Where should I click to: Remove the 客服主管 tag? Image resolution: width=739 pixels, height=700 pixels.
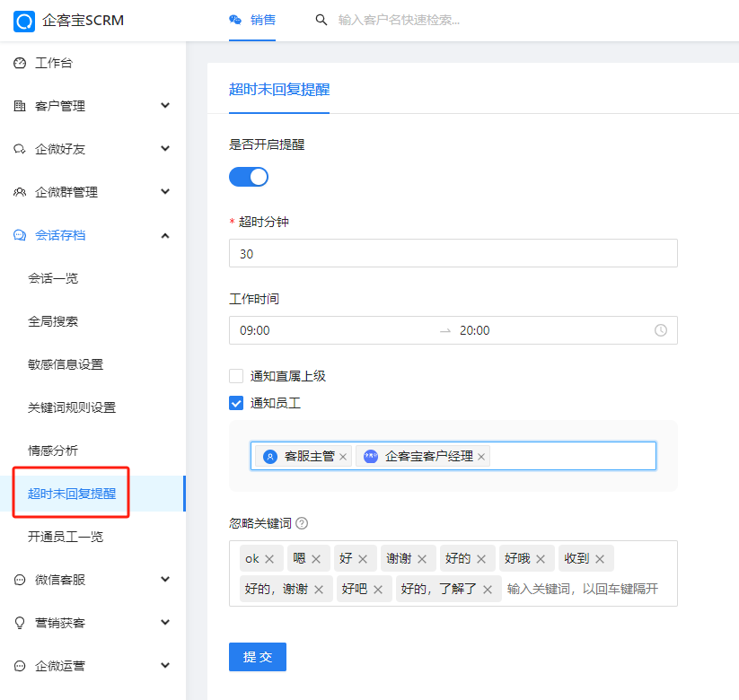tap(343, 457)
